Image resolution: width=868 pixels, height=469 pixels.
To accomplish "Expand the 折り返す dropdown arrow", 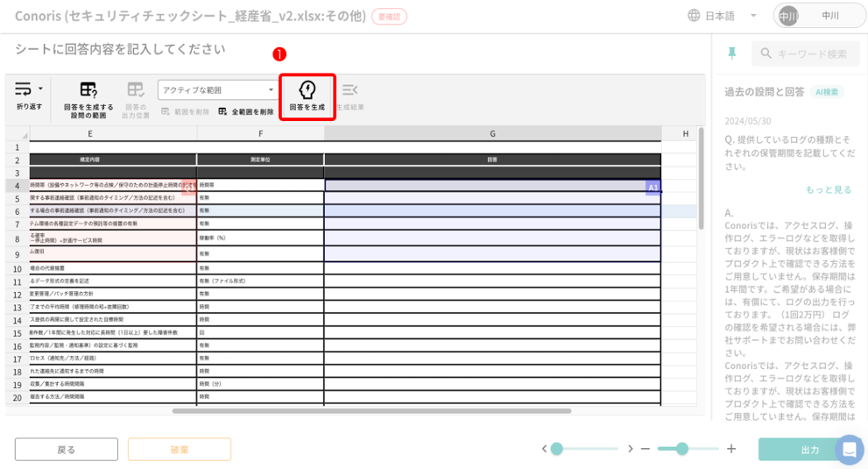I will tap(40, 89).
